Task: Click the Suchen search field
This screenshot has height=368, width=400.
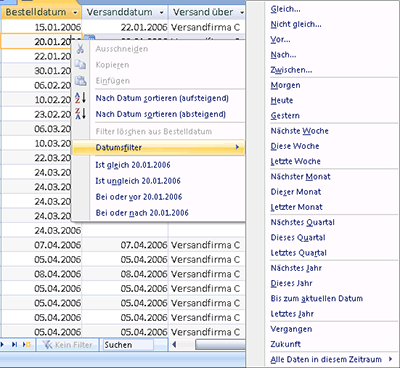Action: (x=129, y=345)
